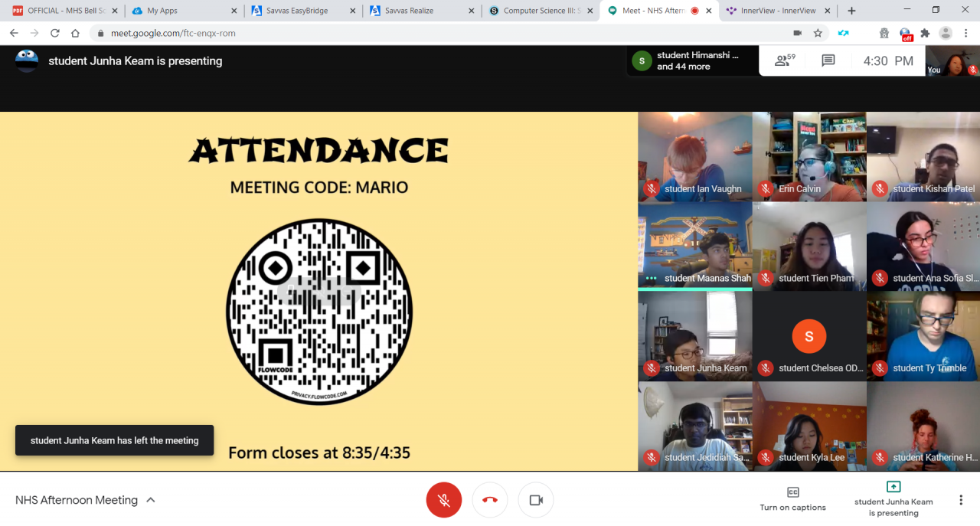
Task: Click your self-view thumbnail labeled You
Action: [952, 60]
